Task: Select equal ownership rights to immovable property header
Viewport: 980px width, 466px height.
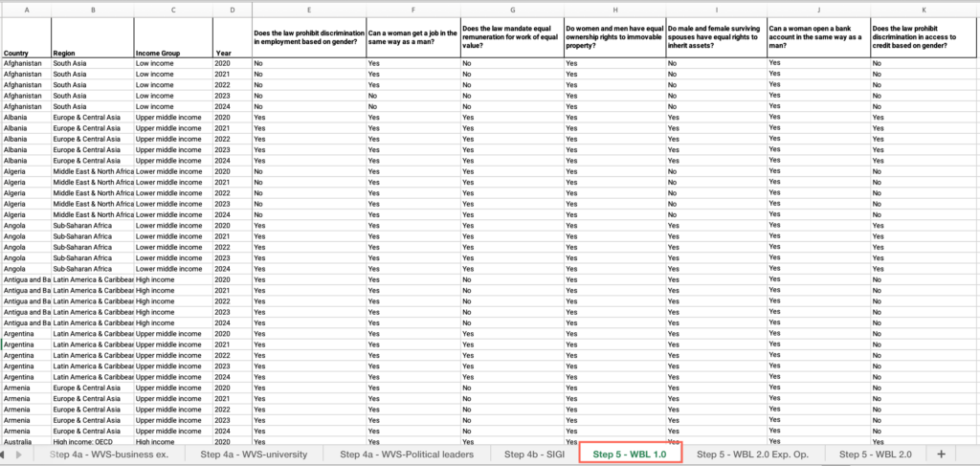Action: pyautogui.click(x=615, y=37)
